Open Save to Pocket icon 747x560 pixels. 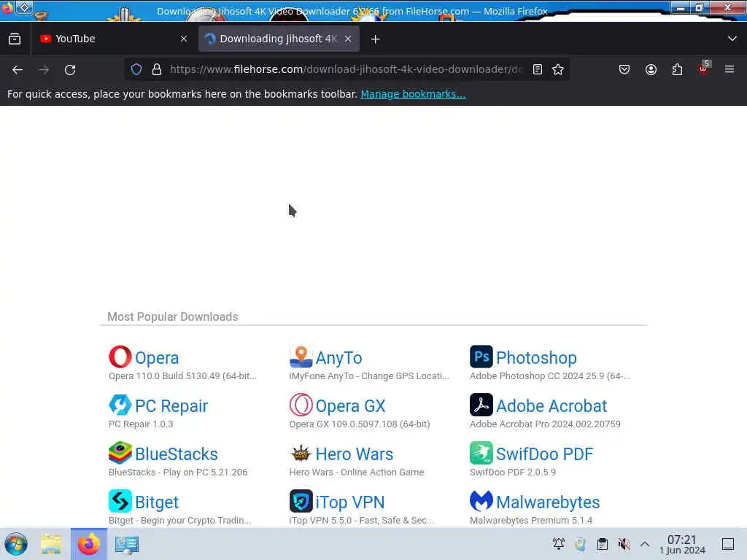pos(624,69)
